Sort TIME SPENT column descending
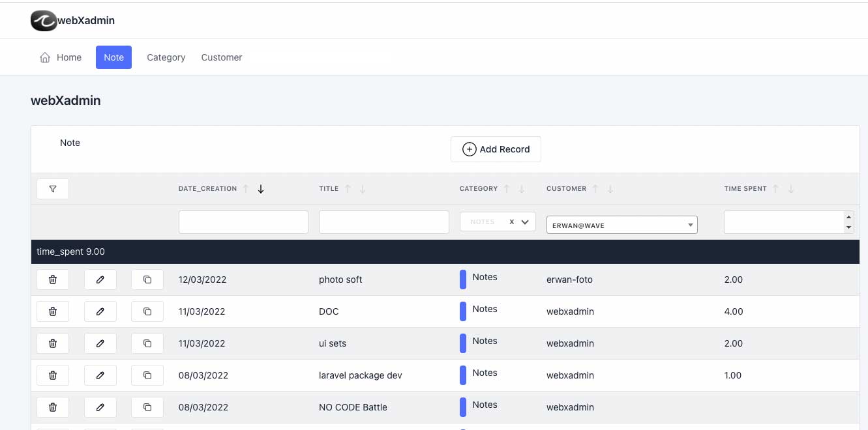This screenshot has height=430, width=868. (791, 189)
